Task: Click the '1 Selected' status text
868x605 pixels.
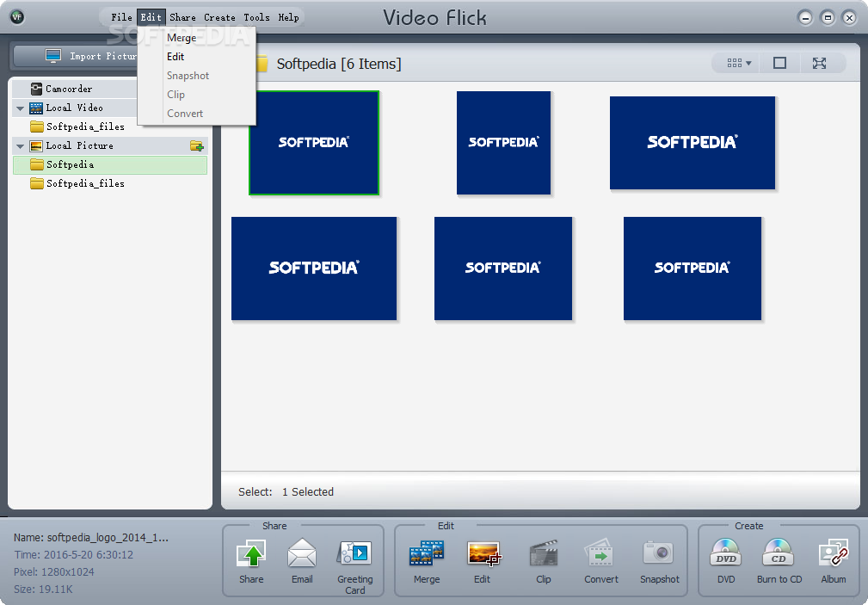Action: pos(308,492)
